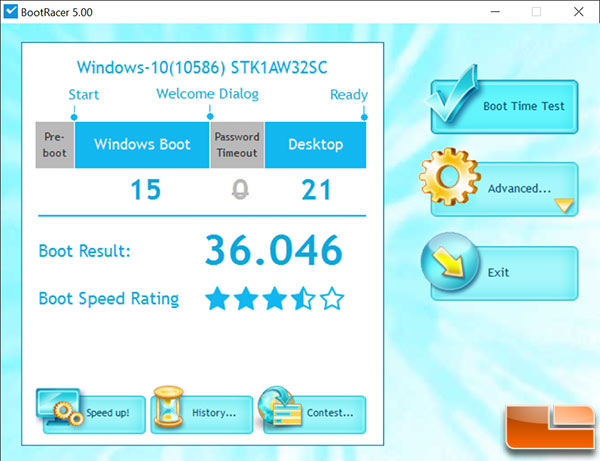
Task: Click the monitor with gears icon
Action: [59, 407]
